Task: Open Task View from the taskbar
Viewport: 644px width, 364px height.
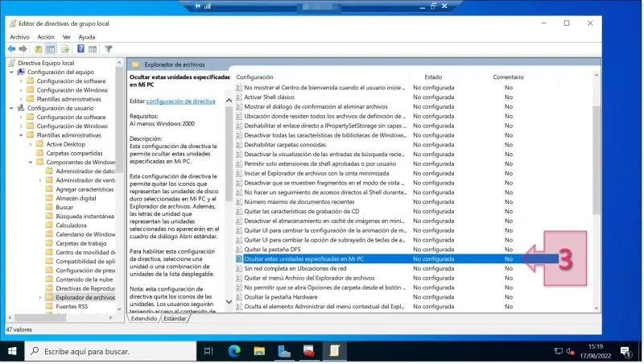Action: (x=208, y=351)
